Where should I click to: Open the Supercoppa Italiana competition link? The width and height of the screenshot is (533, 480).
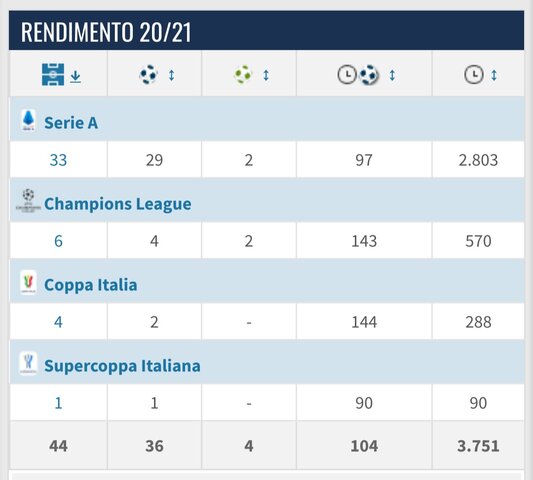pyautogui.click(x=122, y=366)
